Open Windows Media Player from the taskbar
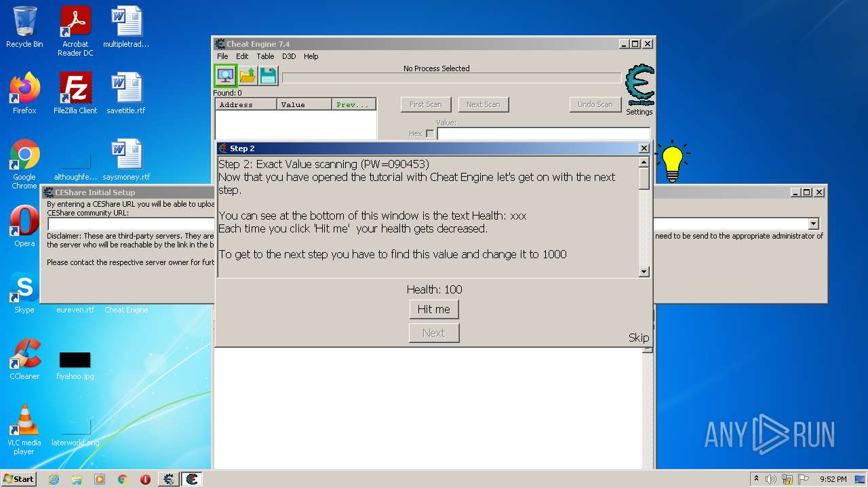868x488 pixels. pyautogui.click(x=100, y=479)
